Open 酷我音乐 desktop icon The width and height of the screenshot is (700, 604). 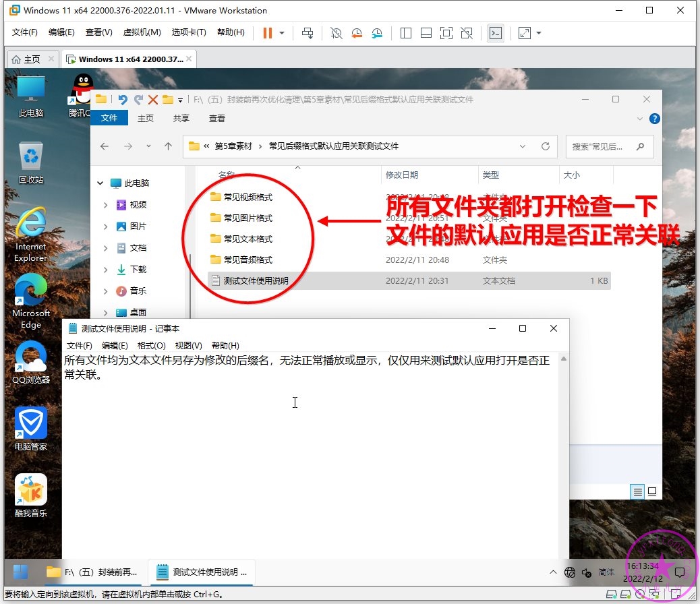pyautogui.click(x=31, y=495)
